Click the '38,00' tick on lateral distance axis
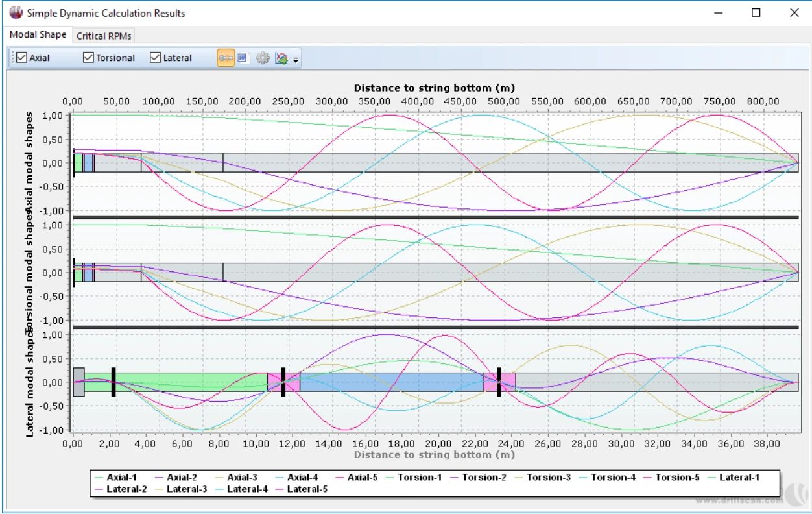This screenshot has height=514, width=812. 768,444
